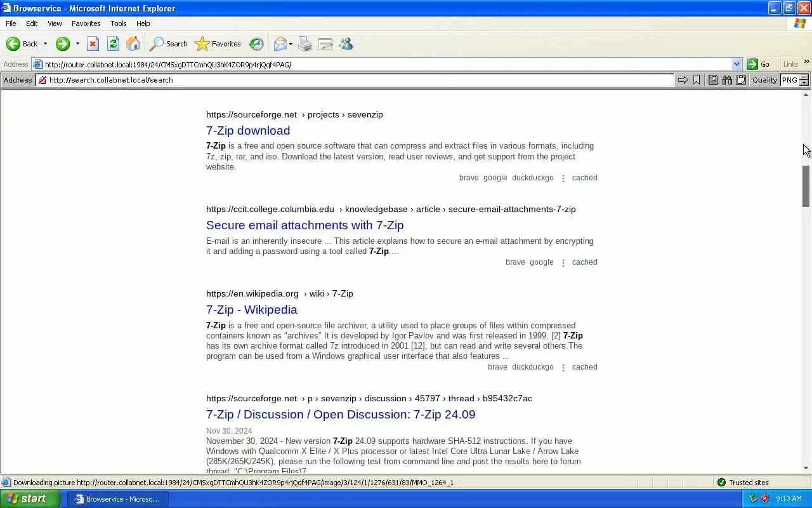This screenshot has height=508, width=812.
Task: Open the Help menu
Action: coord(143,23)
